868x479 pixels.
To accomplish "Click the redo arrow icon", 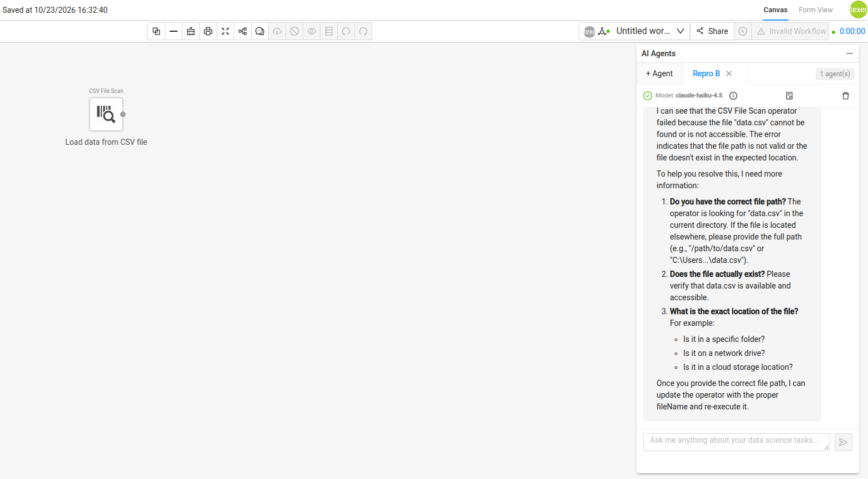I will click(363, 31).
